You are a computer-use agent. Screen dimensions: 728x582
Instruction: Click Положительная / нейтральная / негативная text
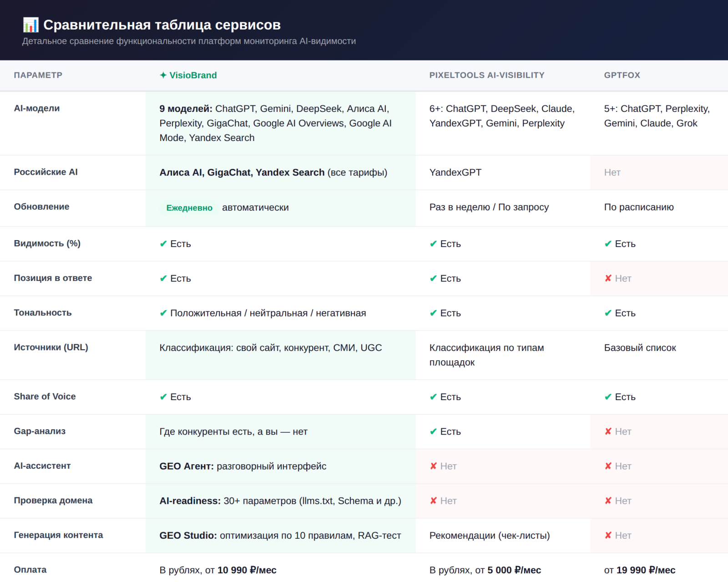point(268,313)
